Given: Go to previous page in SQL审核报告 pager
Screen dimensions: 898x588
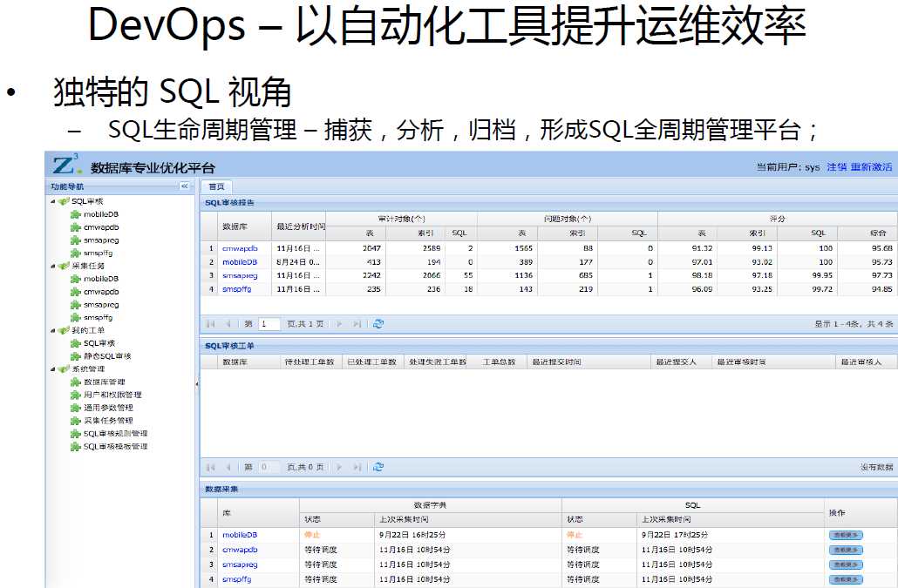Looking at the screenshot, I should tap(228, 324).
